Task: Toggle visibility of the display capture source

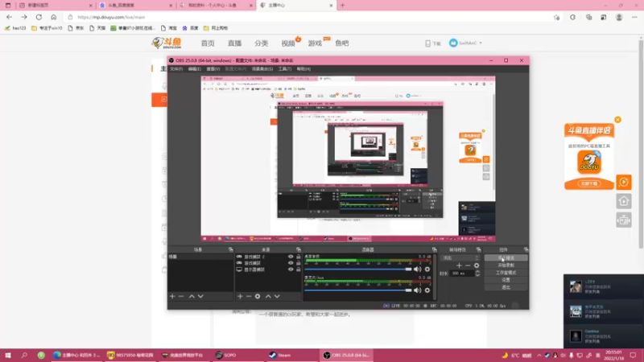Action: point(291,269)
